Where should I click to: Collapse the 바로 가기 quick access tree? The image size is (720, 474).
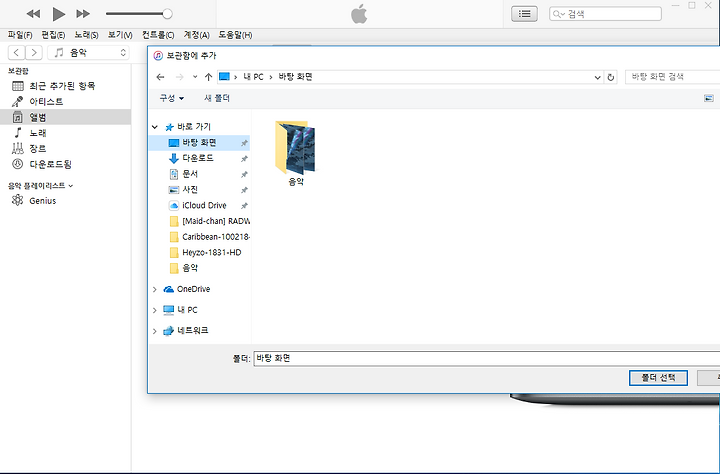[155, 127]
